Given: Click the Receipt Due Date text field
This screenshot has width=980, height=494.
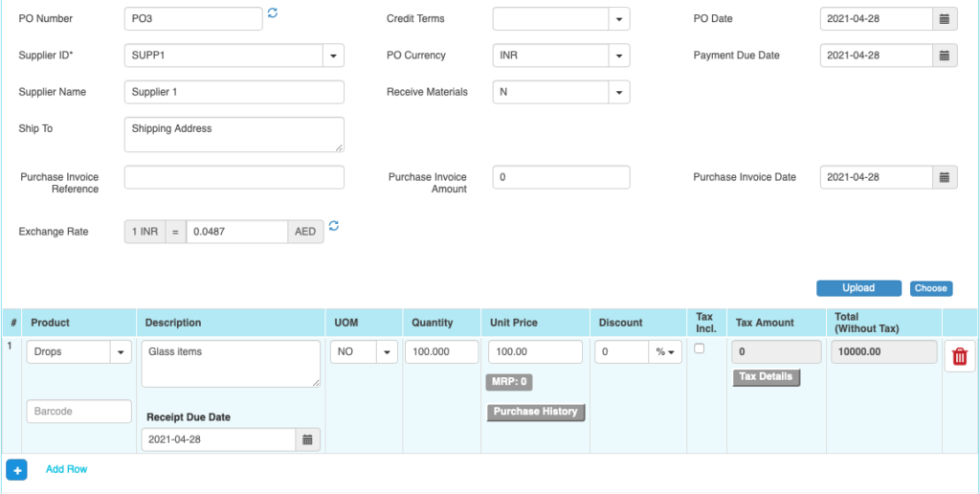Looking at the screenshot, I should click(218, 439).
